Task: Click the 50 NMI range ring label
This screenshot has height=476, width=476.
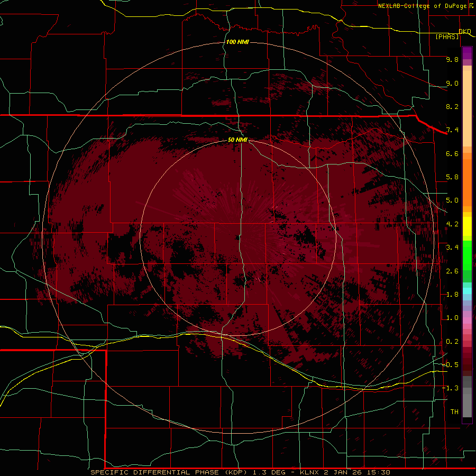Action: [x=237, y=140]
